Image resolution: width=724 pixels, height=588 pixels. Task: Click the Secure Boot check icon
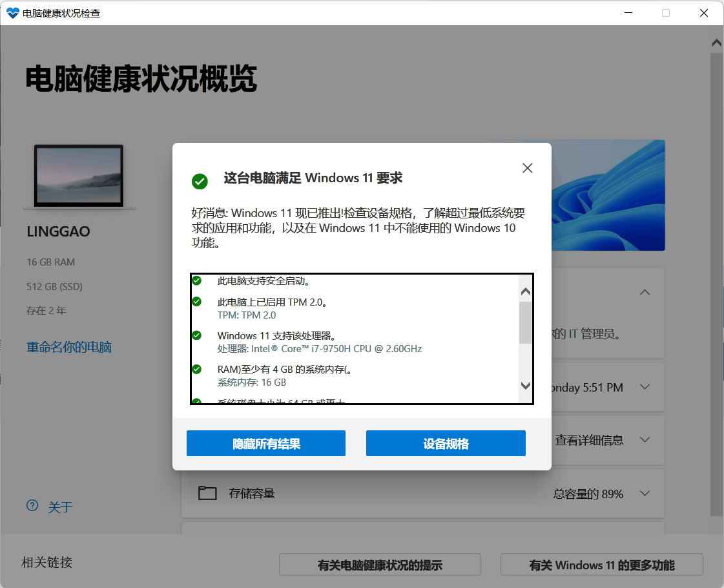[x=197, y=280]
